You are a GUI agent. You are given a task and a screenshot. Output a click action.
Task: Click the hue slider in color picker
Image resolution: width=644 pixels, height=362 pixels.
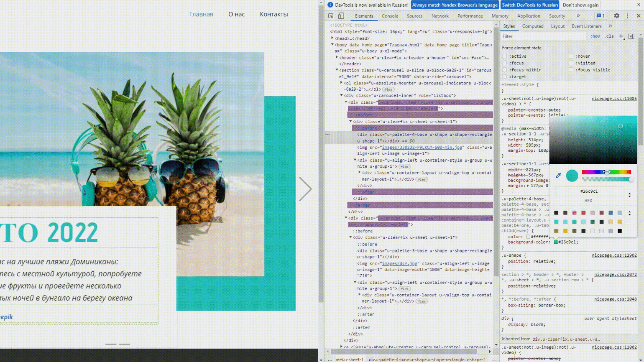tap(606, 172)
